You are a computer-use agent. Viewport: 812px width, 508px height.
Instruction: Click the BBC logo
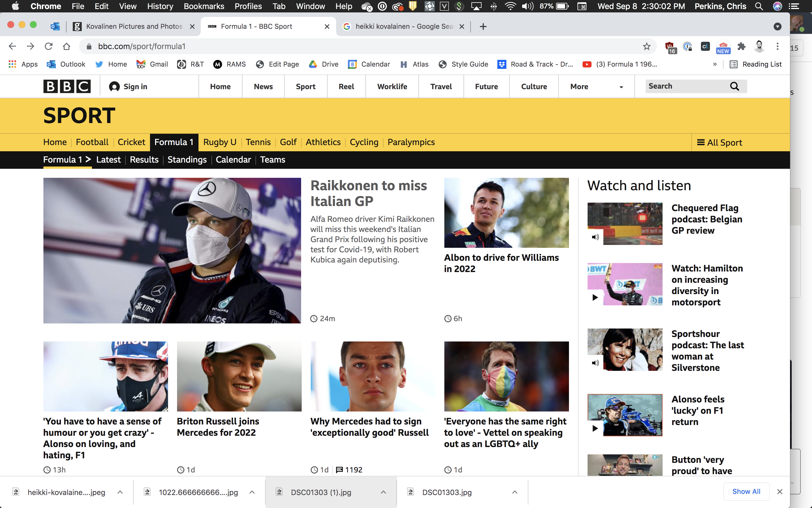67,86
